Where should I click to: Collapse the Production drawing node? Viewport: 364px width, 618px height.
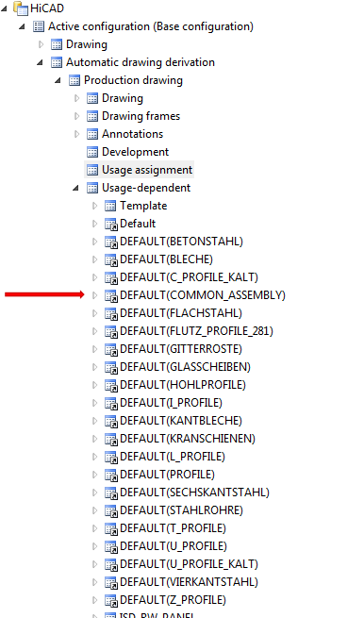58,80
